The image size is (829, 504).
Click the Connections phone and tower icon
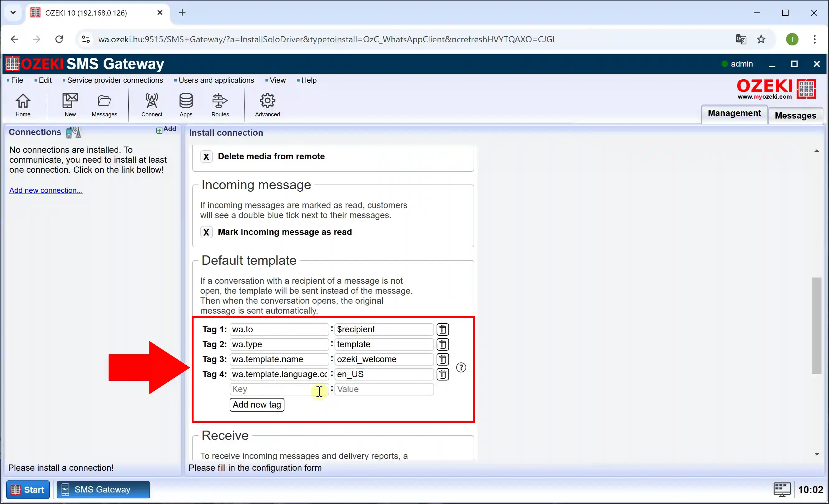point(73,132)
